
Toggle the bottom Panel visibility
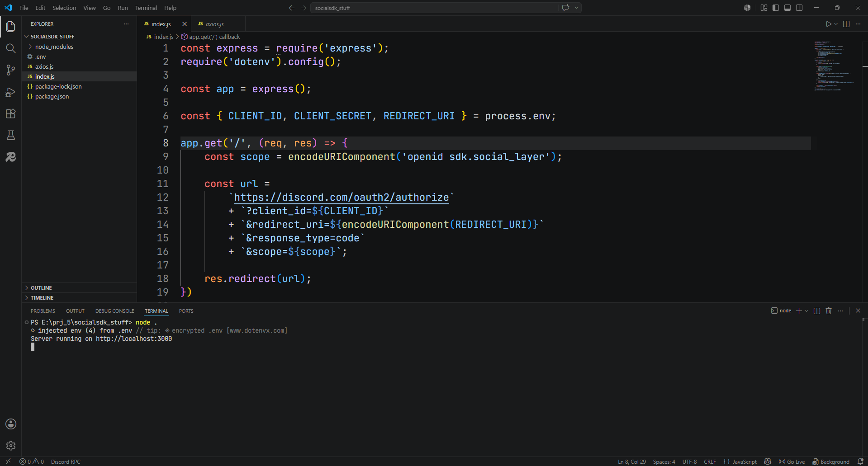787,8
